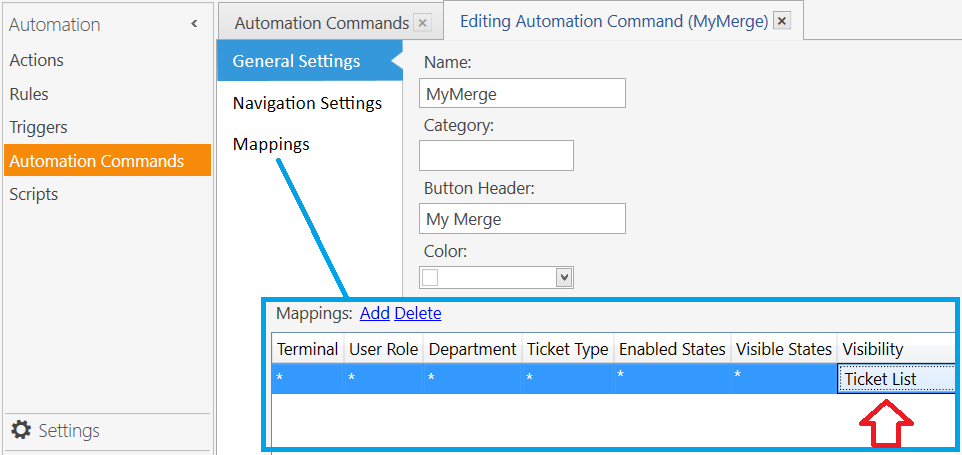
Task: Open Navigation Settings section
Action: tap(307, 102)
